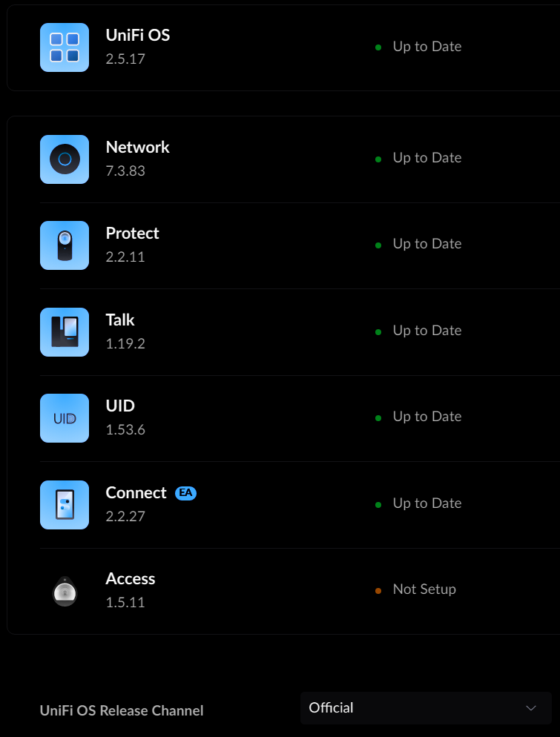Select the UID application icon
This screenshot has width=560, height=737.
tap(64, 418)
